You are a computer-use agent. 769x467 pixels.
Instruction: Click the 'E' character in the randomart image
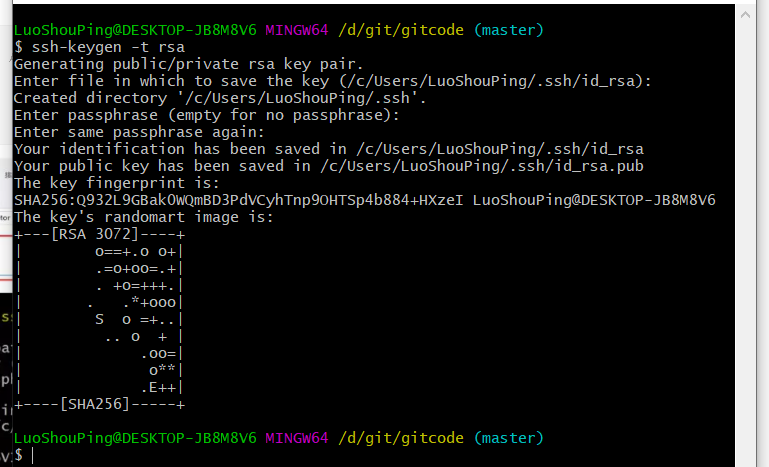click(153, 388)
